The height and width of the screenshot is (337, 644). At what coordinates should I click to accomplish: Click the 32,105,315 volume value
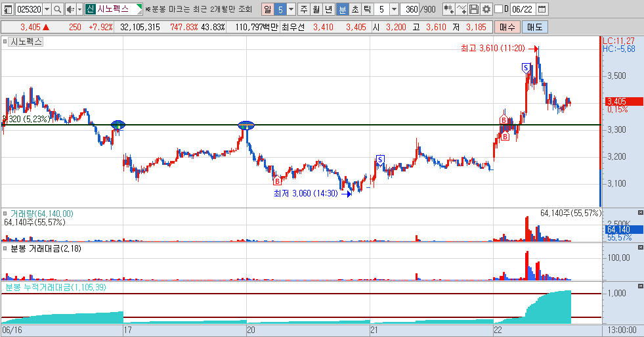140,27
